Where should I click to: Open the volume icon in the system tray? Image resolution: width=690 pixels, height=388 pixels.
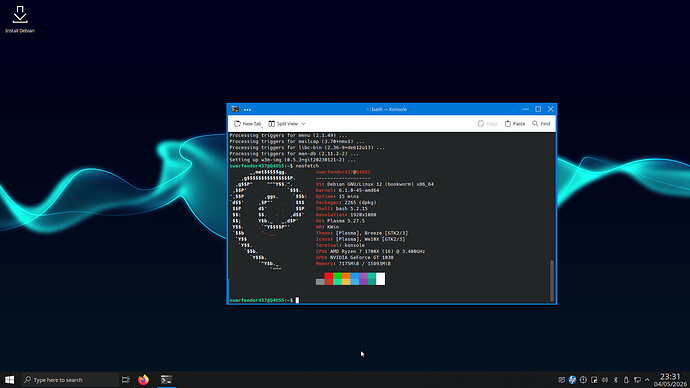pyautogui.click(x=605, y=380)
